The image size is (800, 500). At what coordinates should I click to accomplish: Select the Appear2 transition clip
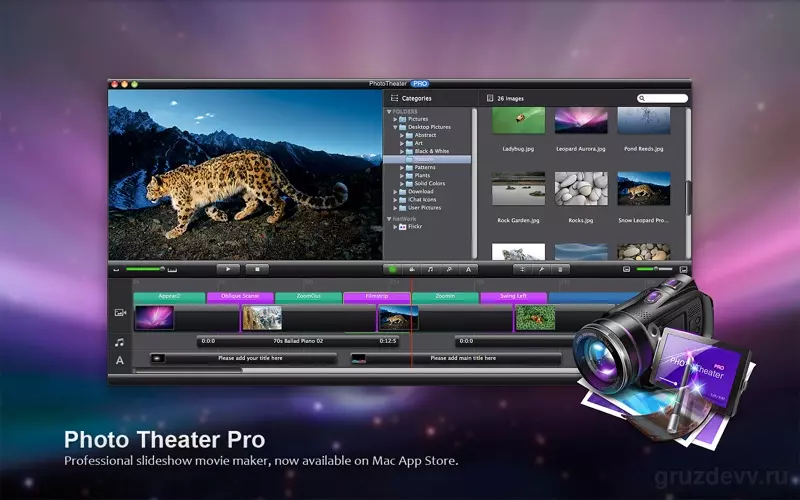coord(169,297)
